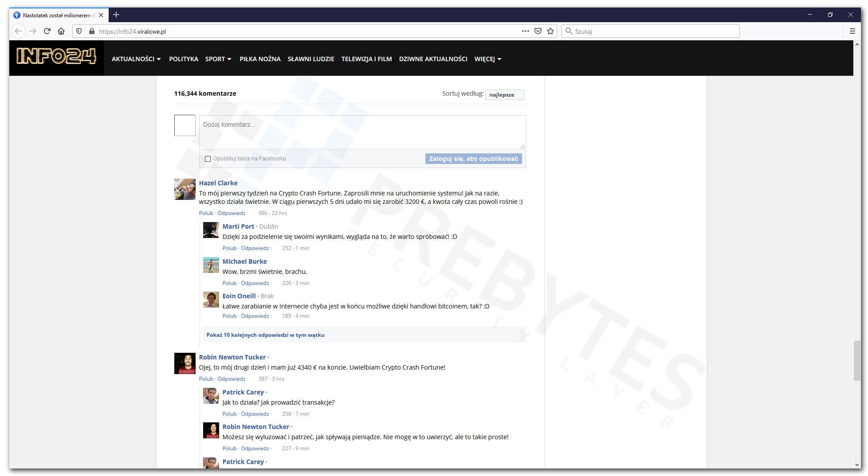Image resolution: width=868 pixels, height=476 pixels.
Task: Open the Sławni ludzie section
Action: coord(311,59)
